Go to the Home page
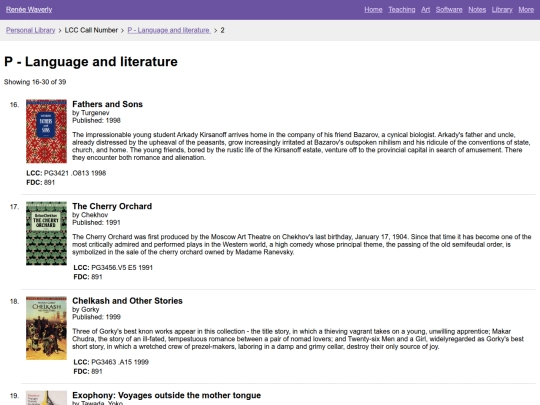 [x=373, y=10]
